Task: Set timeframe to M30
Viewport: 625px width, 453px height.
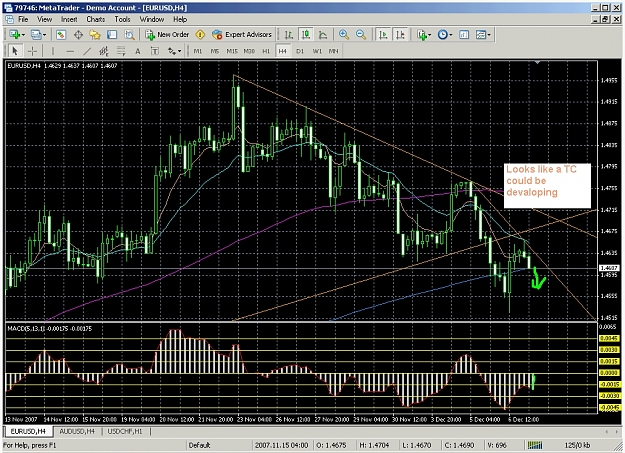Action: 249,51
